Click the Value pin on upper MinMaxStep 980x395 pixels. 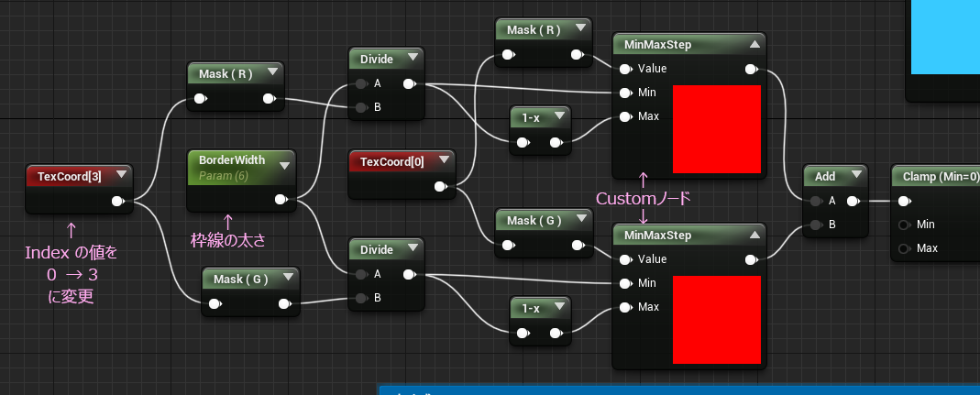(625, 69)
